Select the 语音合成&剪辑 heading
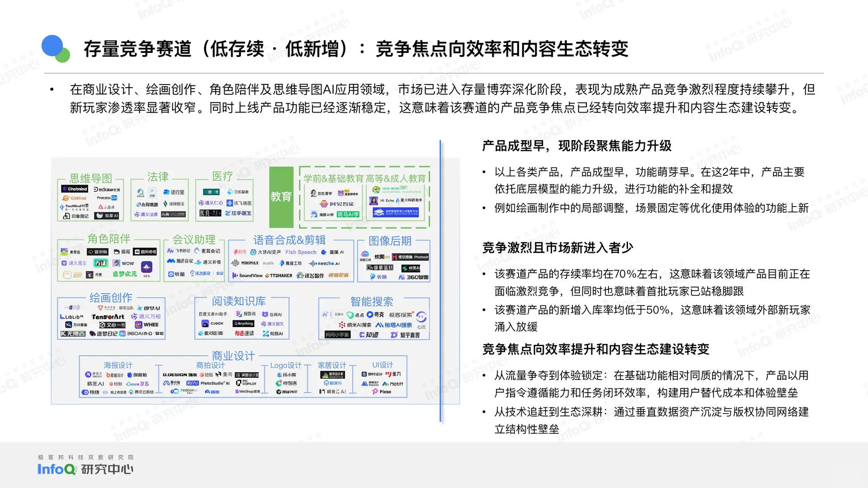This screenshot has width=868, height=488. pos(289,240)
